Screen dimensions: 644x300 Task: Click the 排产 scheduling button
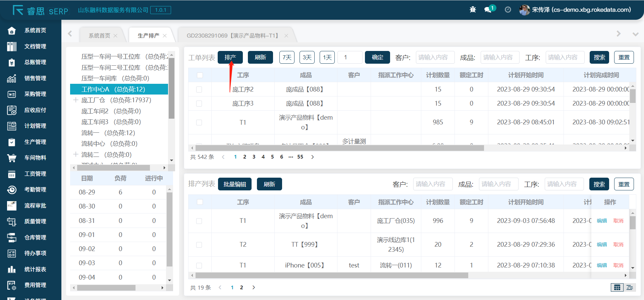pyautogui.click(x=230, y=57)
